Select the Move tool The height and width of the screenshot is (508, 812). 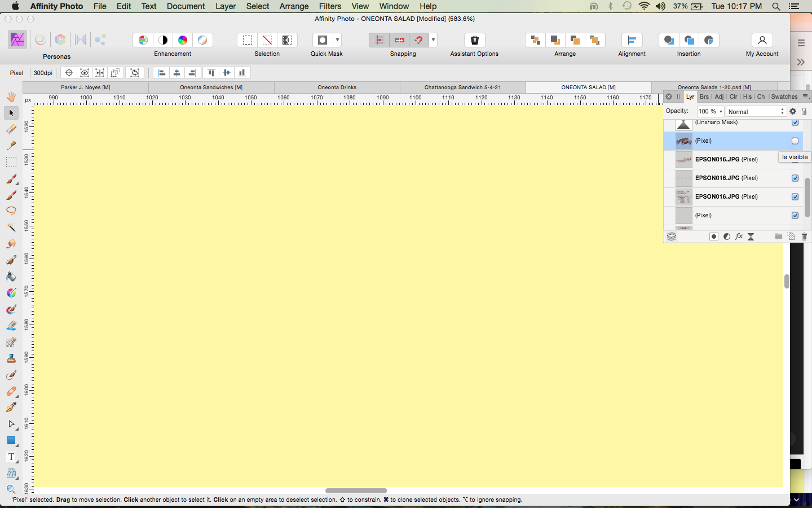pos(11,113)
